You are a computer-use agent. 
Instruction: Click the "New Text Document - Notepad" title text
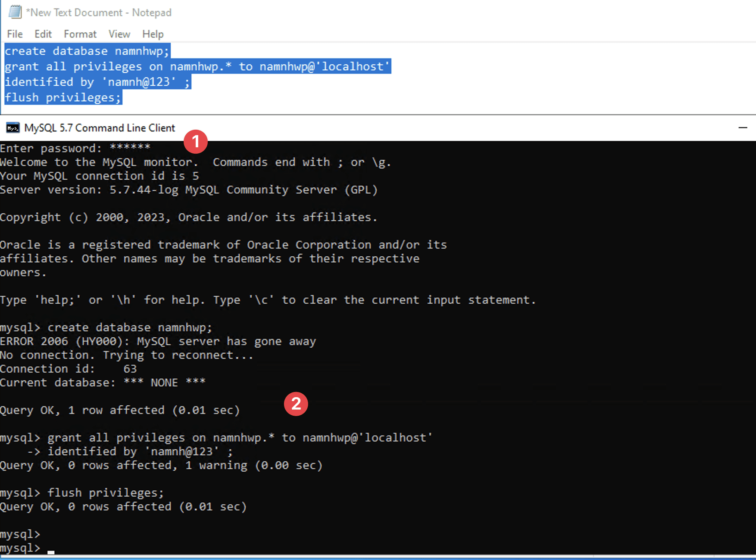(99, 12)
